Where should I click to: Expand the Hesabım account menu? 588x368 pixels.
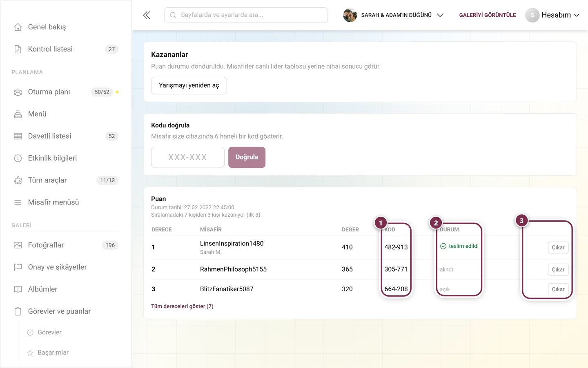(x=552, y=15)
